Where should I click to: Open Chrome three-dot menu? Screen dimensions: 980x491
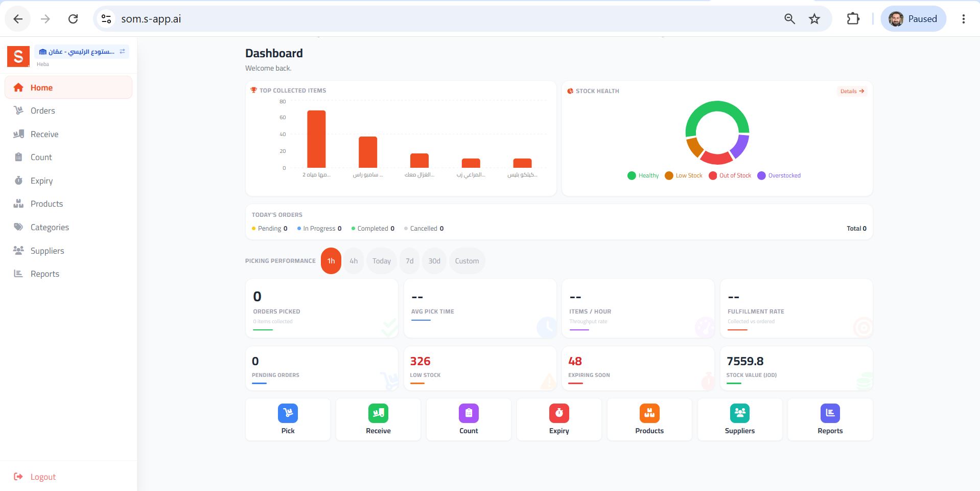tap(964, 19)
